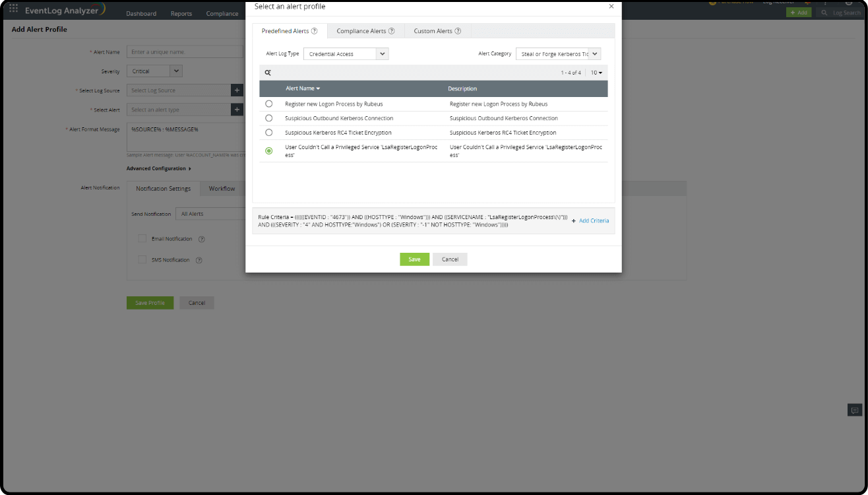Switch to the Workflow tab

click(222, 189)
